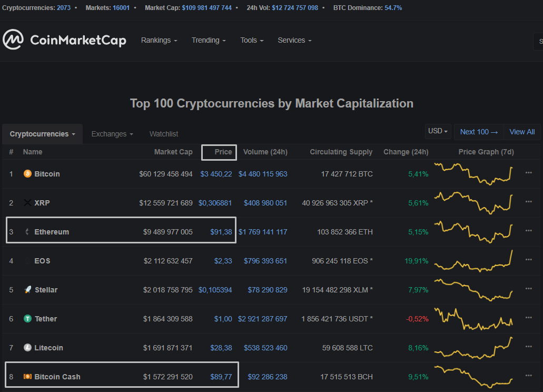Select the Stellar rocket icon
The image size is (543, 392).
click(27, 289)
